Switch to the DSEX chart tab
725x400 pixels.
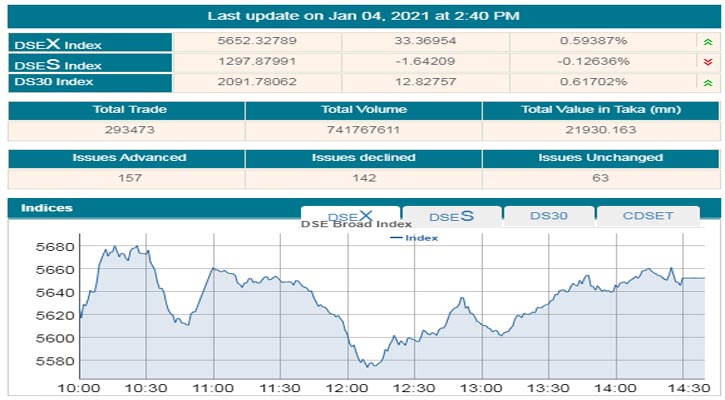[x=350, y=216]
